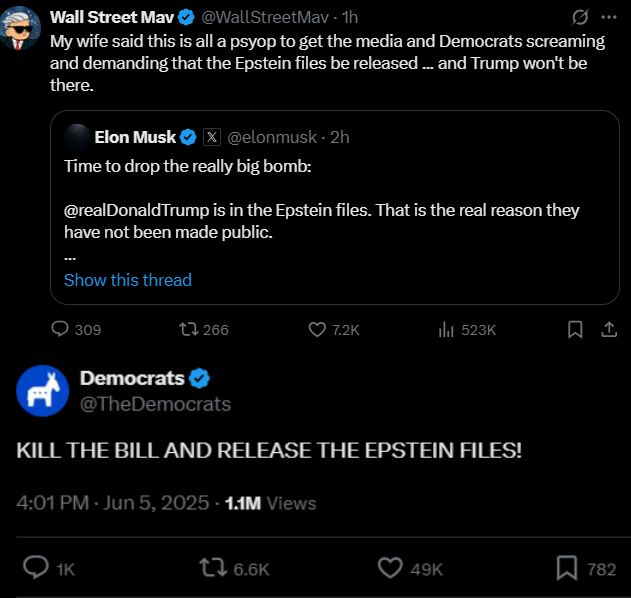Expand the quoted post via Show this thread
Image resolution: width=631 pixels, height=598 pixels.
point(127,280)
